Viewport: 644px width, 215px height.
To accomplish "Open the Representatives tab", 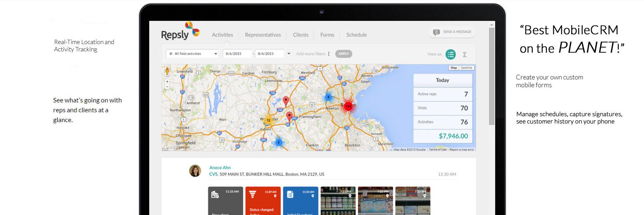I will (x=263, y=35).
